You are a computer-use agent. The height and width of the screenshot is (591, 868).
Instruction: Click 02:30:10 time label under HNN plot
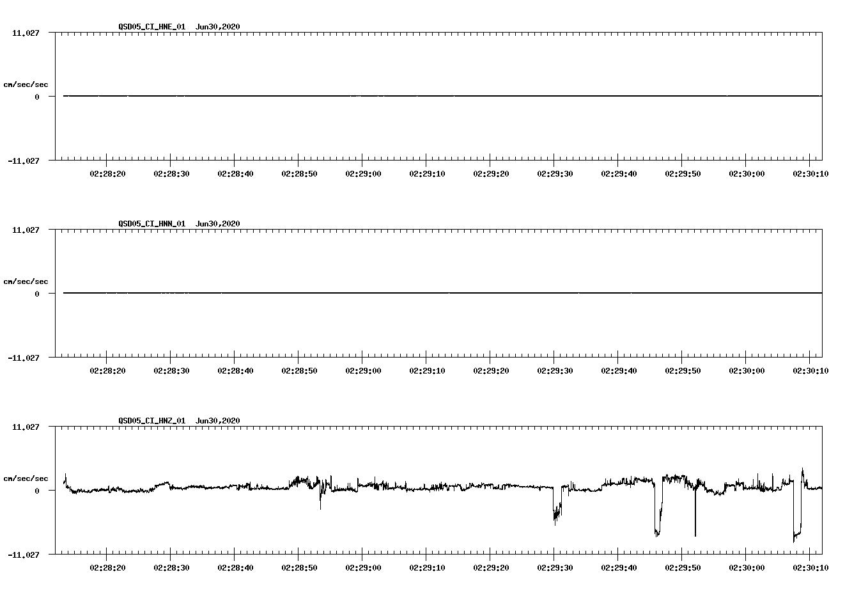click(810, 371)
